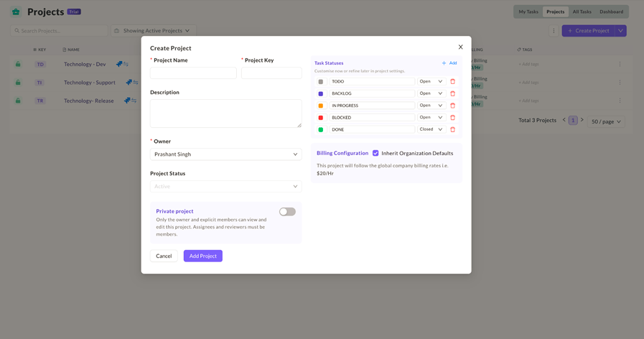
Task: Click the Create Project toolbar button
Action: [x=588, y=31]
